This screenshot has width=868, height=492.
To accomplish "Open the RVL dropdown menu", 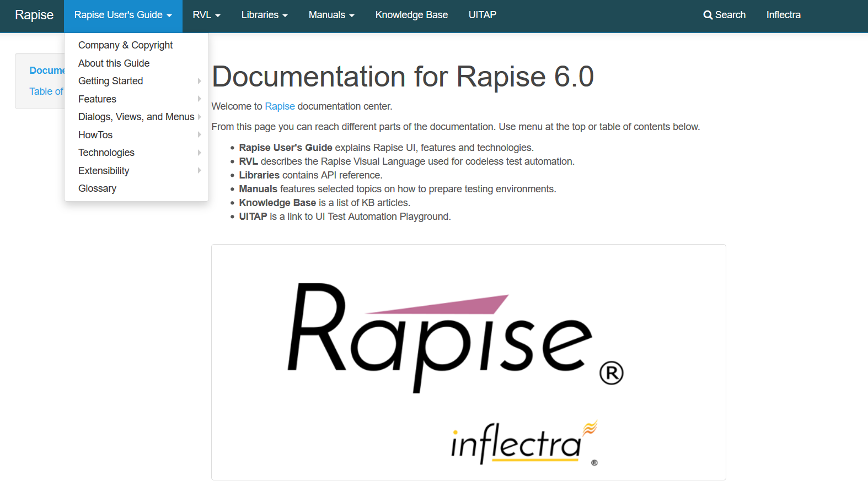I will pos(206,15).
